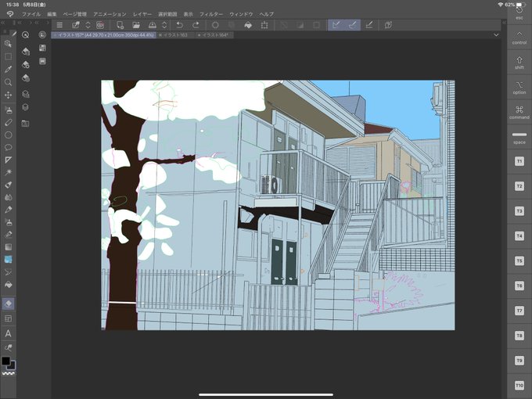Tap the T10 edge keyboard key

pyautogui.click(x=519, y=386)
